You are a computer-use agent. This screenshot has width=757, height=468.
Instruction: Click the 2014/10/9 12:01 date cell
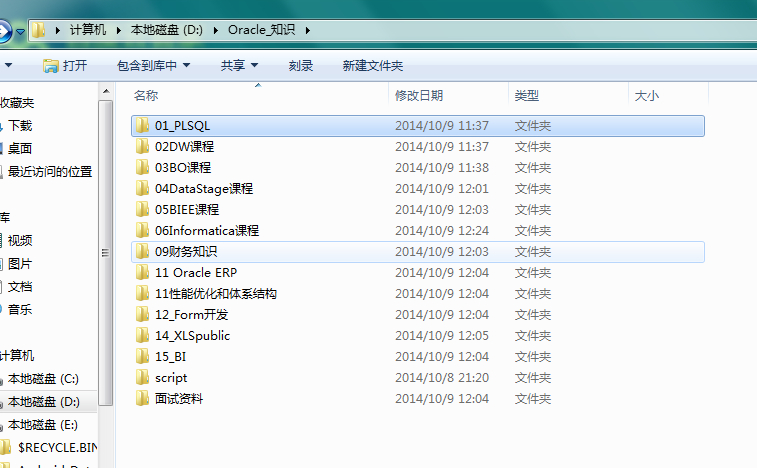[442, 188]
